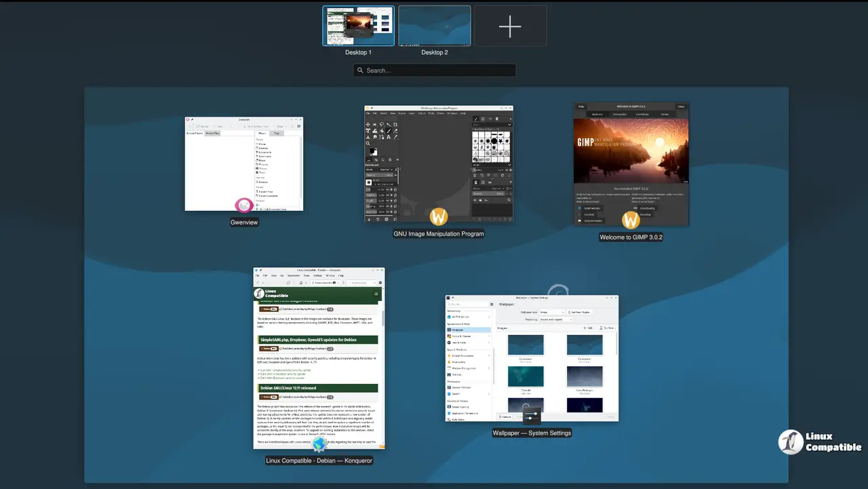The width and height of the screenshot is (868, 489).
Task: Open the paint Mode dropdown in GIMP tool options
Action: 387,170
